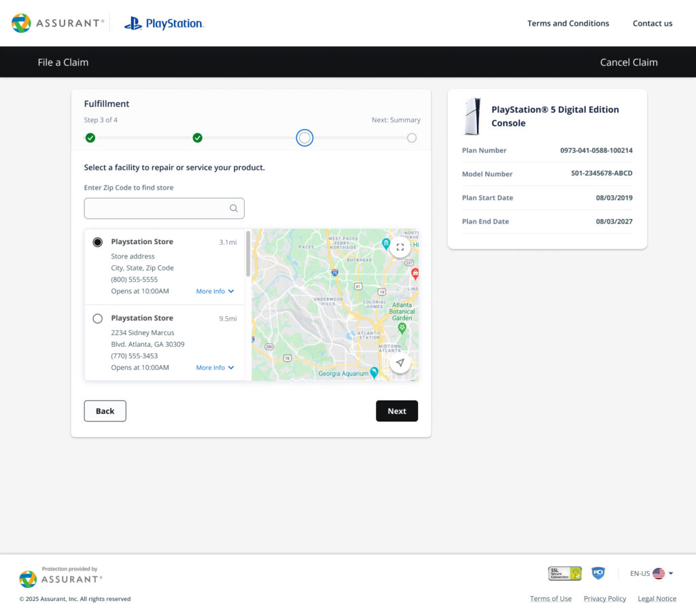Open the EN-US language dropdown
The height and width of the screenshot is (616, 696).
[x=651, y=573]
